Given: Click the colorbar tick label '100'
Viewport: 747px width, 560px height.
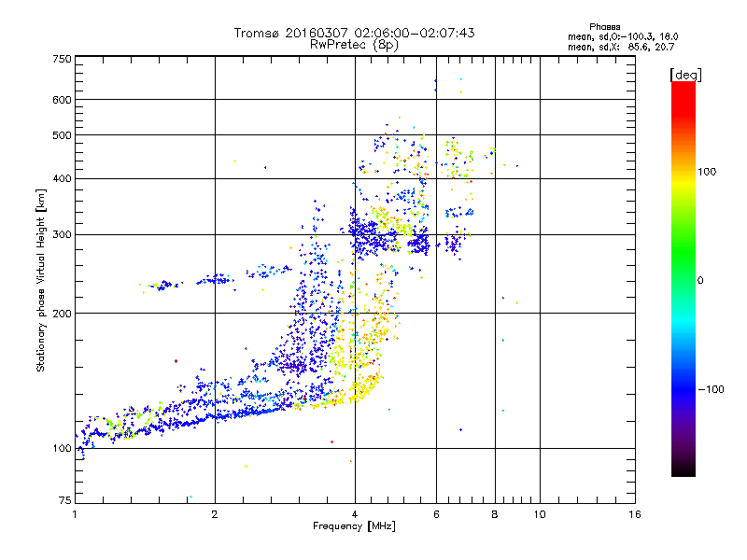Looking at the screenshot, I should pyautogui.click(x=707, y=172).
